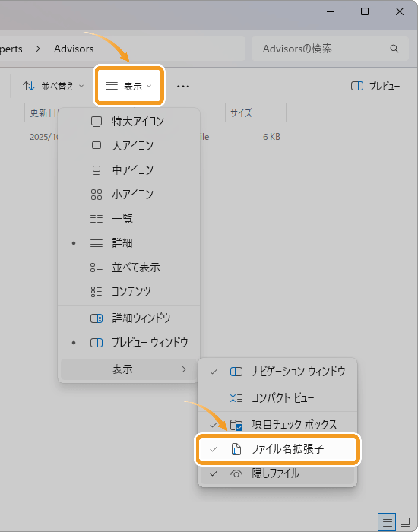Click the Preview pane toolbar button
This screenshot has width=418, height=532.
(375, 86)
